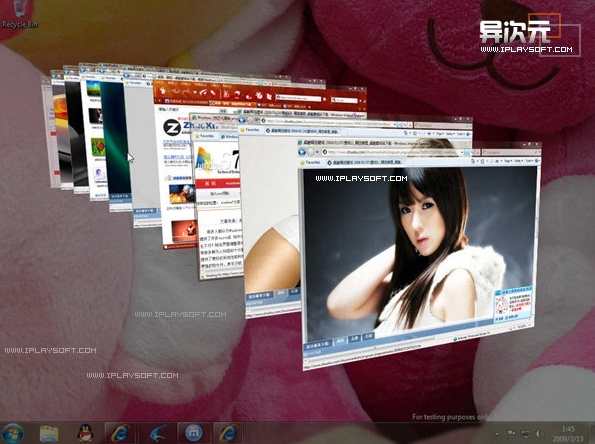Open Favorites in the front IE window
Screen dimensions: 595x444
(x=311, y=162)
